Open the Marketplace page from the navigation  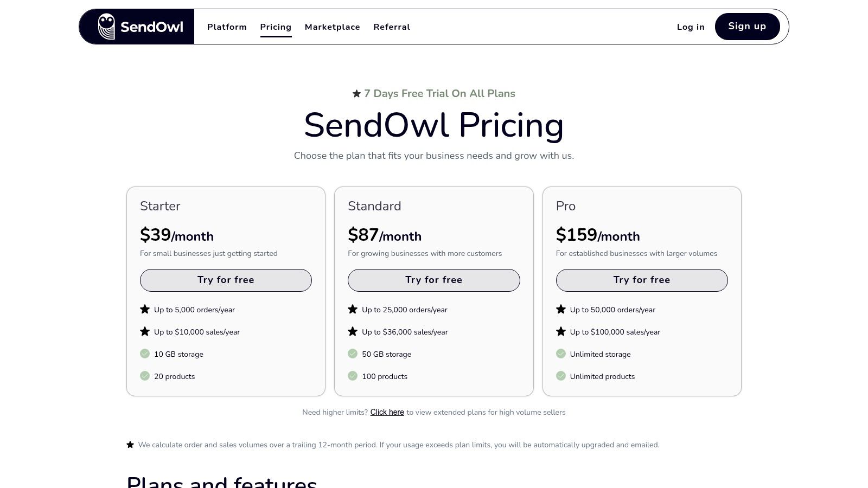333,27
